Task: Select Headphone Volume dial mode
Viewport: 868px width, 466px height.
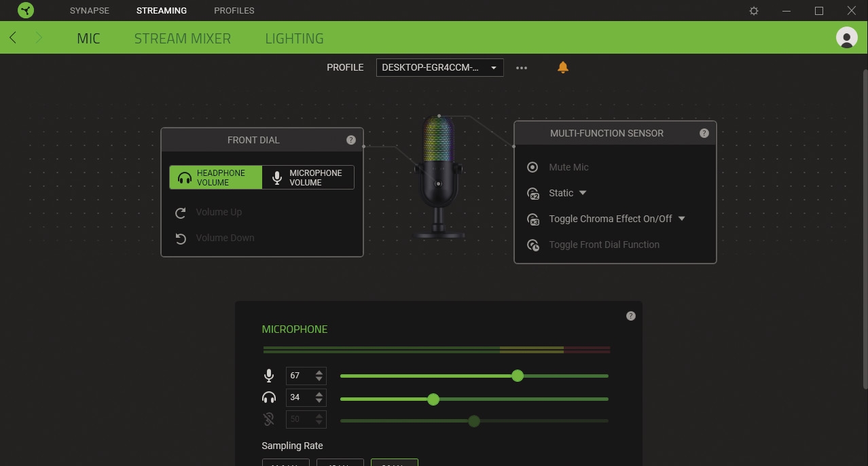Action: click(216, 178)
